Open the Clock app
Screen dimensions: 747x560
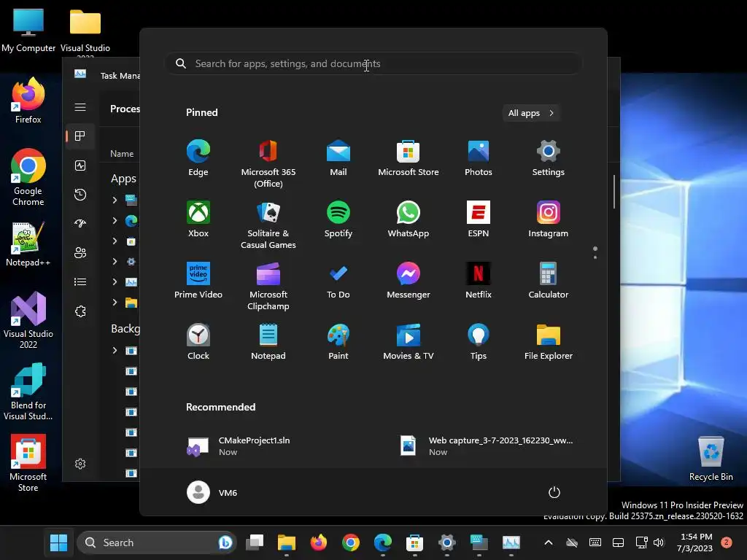[x=198, y=341]
